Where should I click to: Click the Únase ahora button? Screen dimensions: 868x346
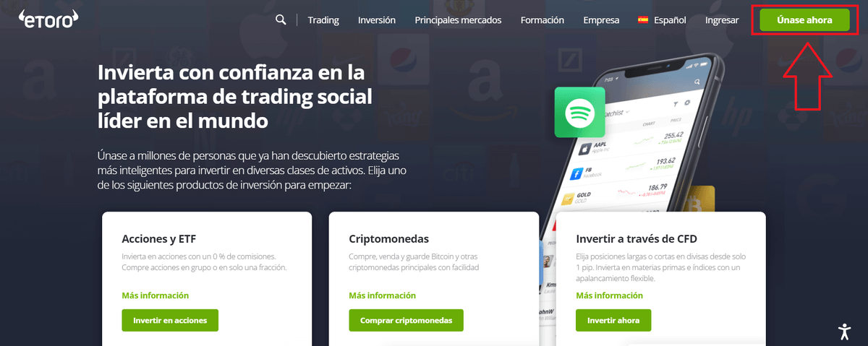pos(804,20)
